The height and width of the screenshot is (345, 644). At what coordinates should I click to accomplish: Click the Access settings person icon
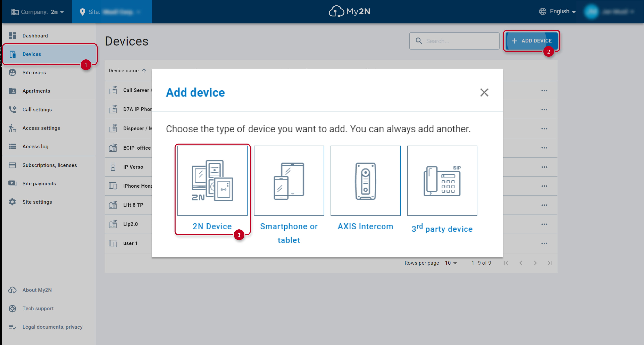(x=12, y=128)
